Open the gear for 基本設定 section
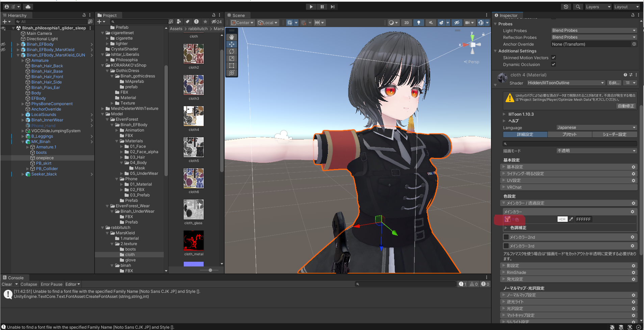The image size is (644, 330). [634, 167]
